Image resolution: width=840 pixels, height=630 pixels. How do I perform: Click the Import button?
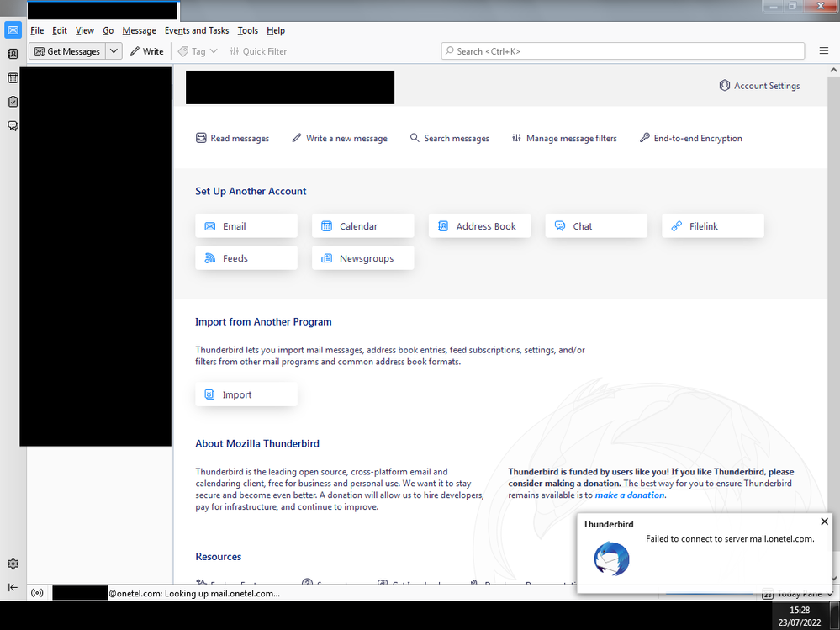[x=246, y=394]
